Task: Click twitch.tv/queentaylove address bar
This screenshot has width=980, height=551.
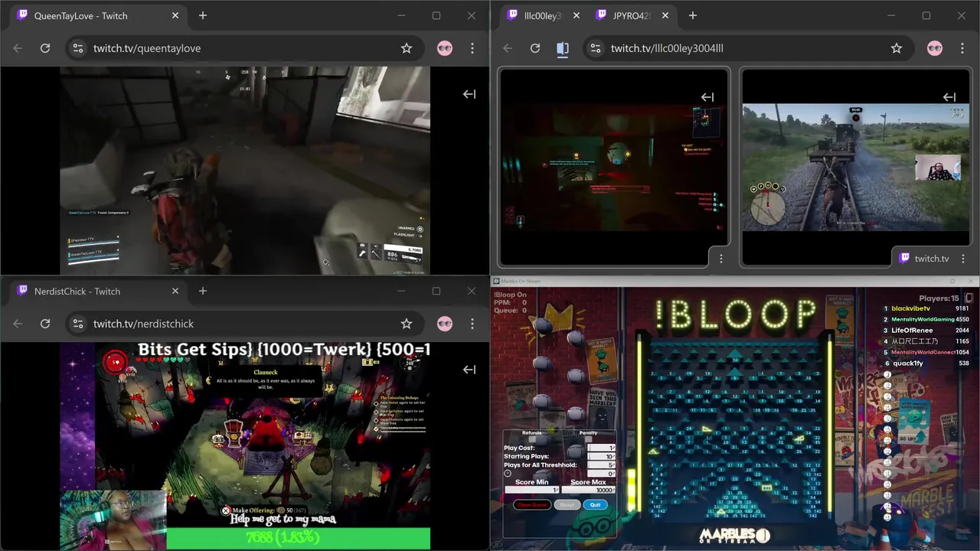Action: click(245, 48)
